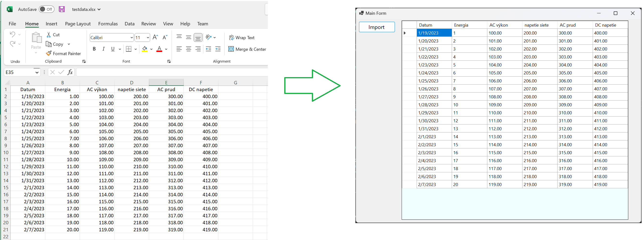
Task: Toggle Underline formatting
Action: pos(113,49)
